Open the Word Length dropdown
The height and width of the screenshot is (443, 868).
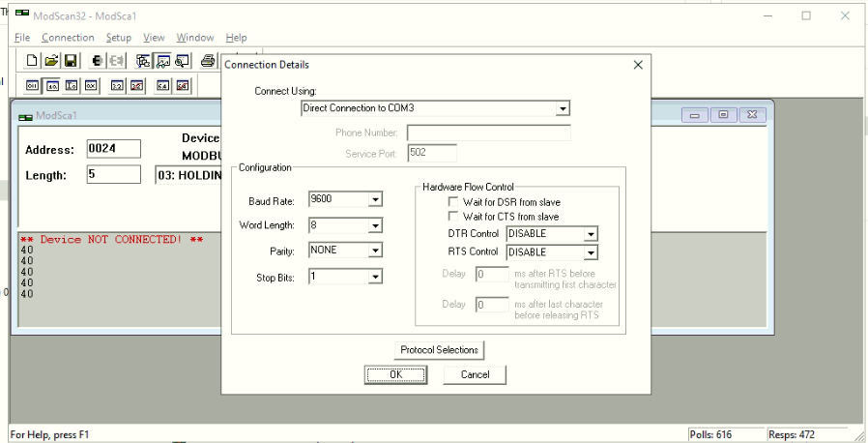[375, 225]
